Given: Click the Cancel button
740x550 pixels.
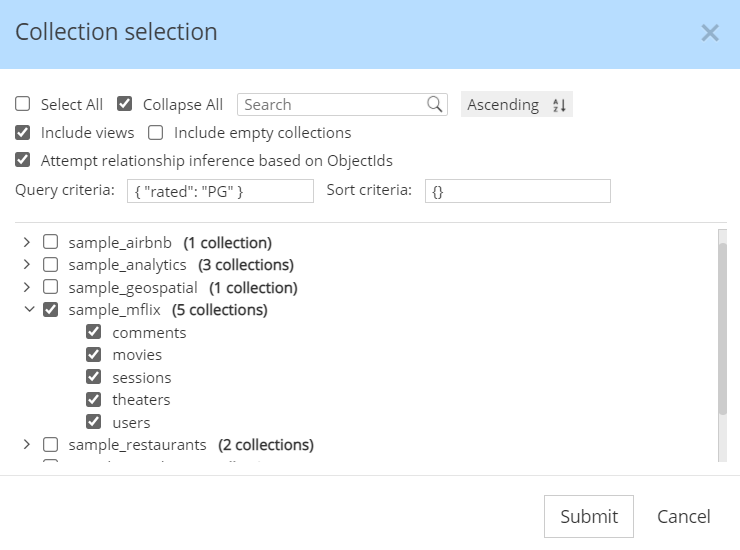Looking at the screenshot, I should (x=684, y=516).
